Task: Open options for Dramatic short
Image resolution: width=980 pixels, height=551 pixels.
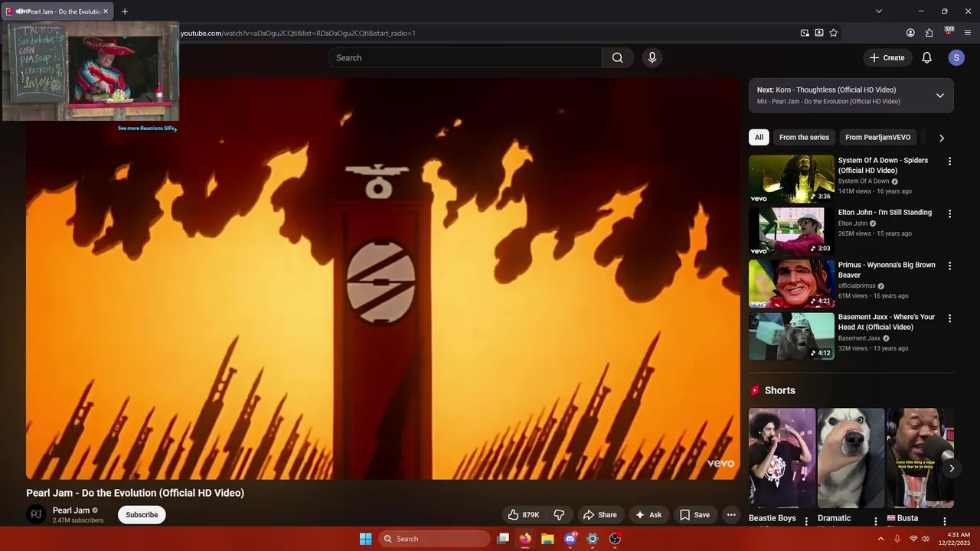Action: pyautogui.click(x=875, y=521)
